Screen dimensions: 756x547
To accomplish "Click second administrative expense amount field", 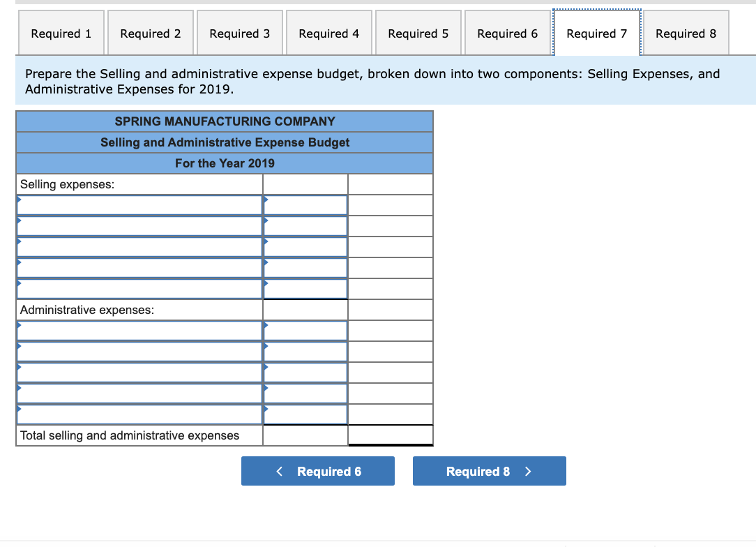I will 305,352.
